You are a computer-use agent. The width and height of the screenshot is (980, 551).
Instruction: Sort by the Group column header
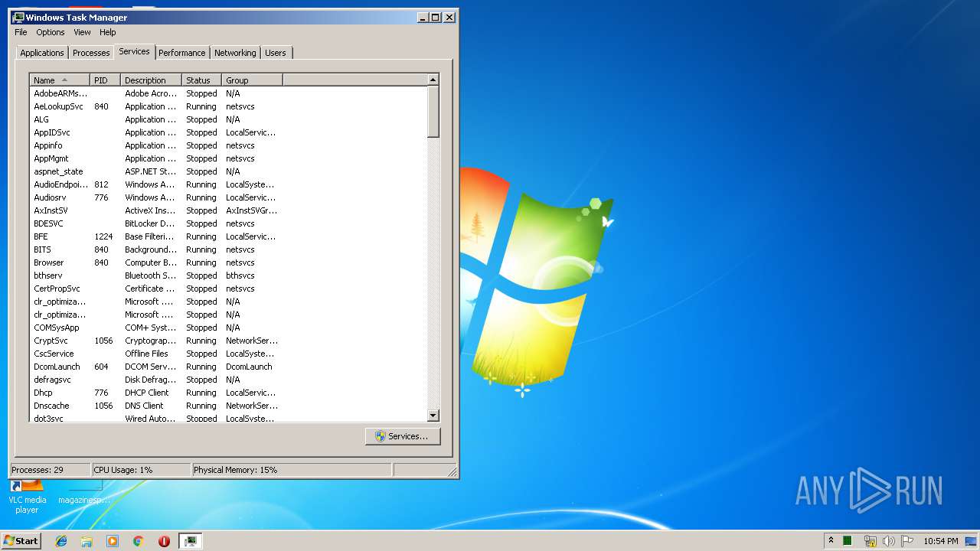pos(253,80)
